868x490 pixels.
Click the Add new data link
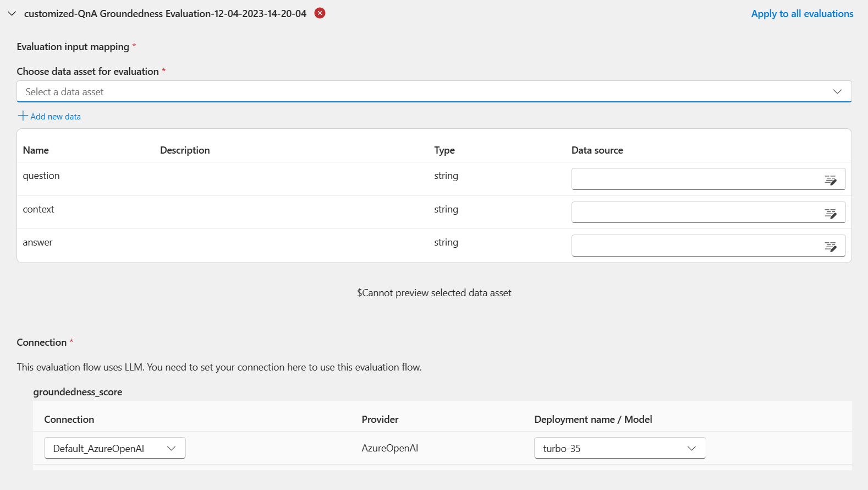point(56,117)
